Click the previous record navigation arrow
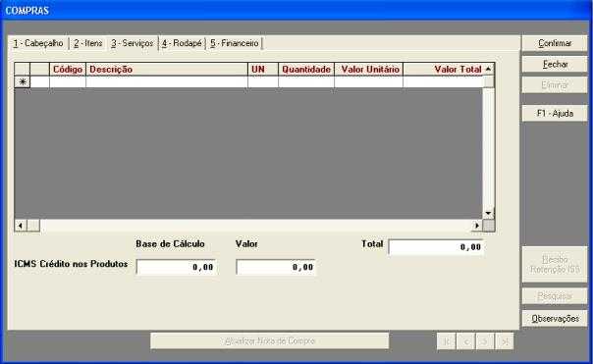593x364 pixels. click(465, 341)
